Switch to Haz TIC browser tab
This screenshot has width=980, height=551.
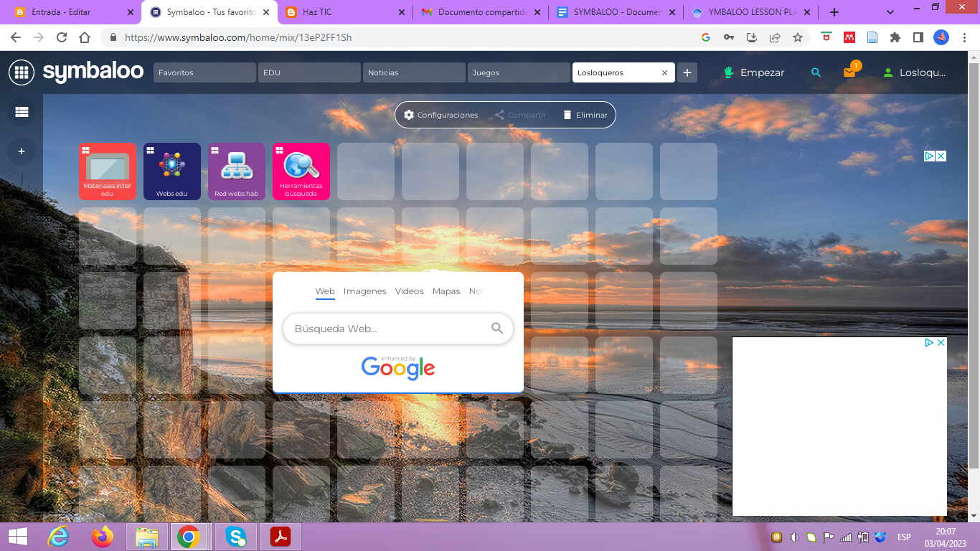344,12
